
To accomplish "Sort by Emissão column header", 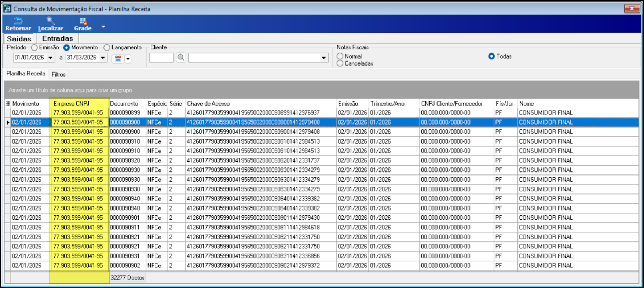I will (x=352, y=104).
